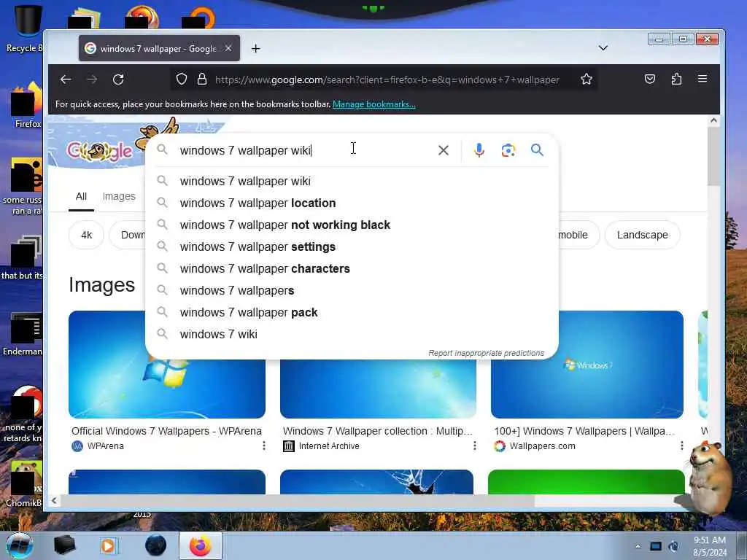Image resolution: width=747 pixels, height=560 pixels.
Task: Select suggestion wallpaper not working black
Action: 352,225
